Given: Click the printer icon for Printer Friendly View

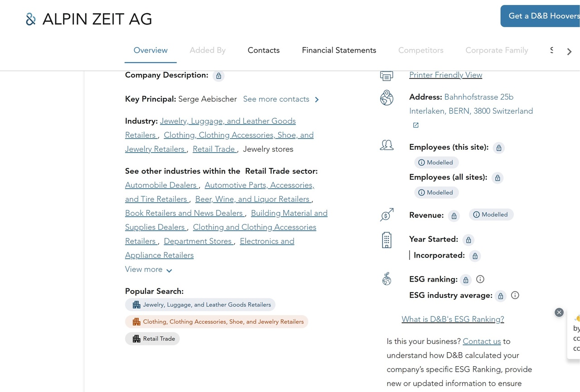Looking at the screenshot, I should [x=387, y=76].
